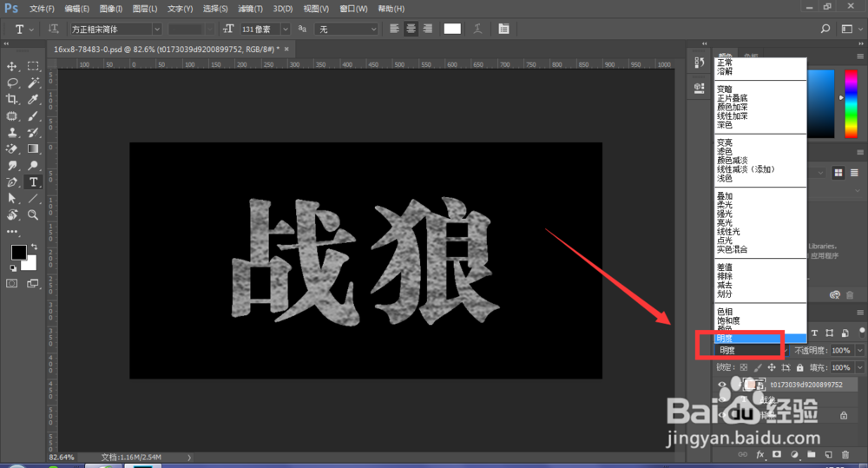Image resolution: width=868 pixels, height=468 pixels.
Task: Select the Pen tool
Action: (x=11, y=182)
